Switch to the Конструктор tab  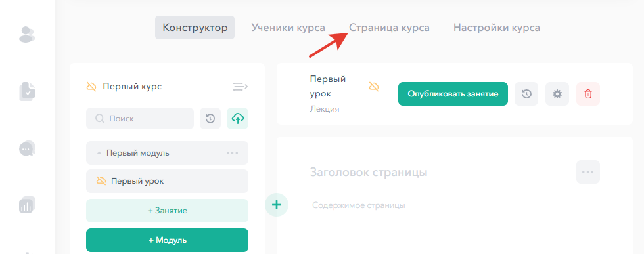195,28
